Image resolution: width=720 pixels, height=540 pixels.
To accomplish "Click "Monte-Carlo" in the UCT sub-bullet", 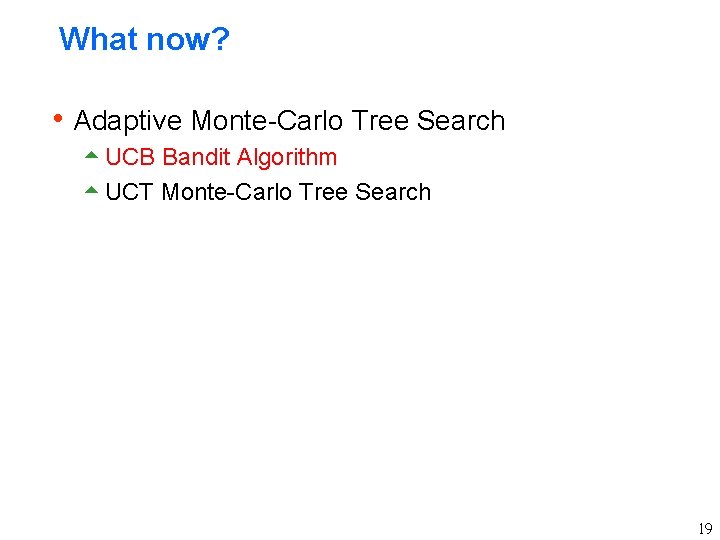I will click(x=226, y=192).
